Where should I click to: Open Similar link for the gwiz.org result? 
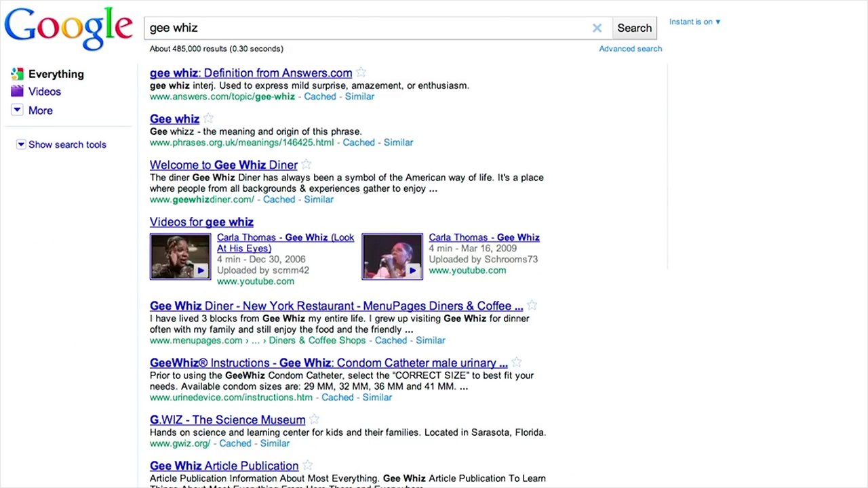tap(275, 443)
